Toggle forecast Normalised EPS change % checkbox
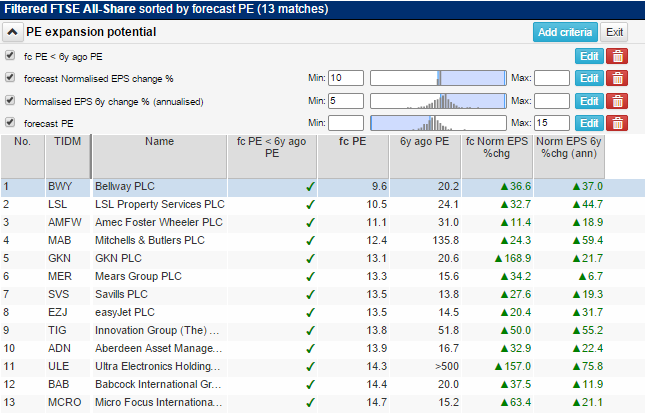 [x=10, y=77]
